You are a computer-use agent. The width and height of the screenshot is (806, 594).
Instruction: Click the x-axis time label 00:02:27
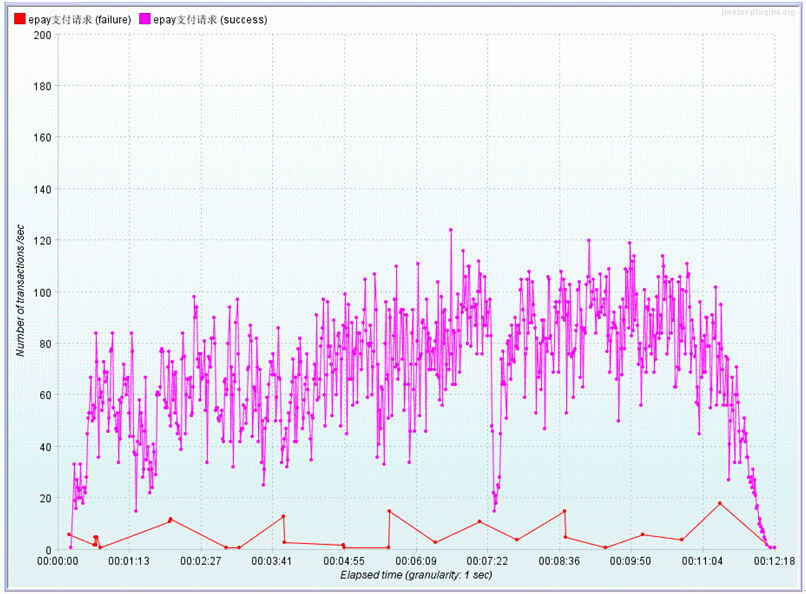(200, 561)
